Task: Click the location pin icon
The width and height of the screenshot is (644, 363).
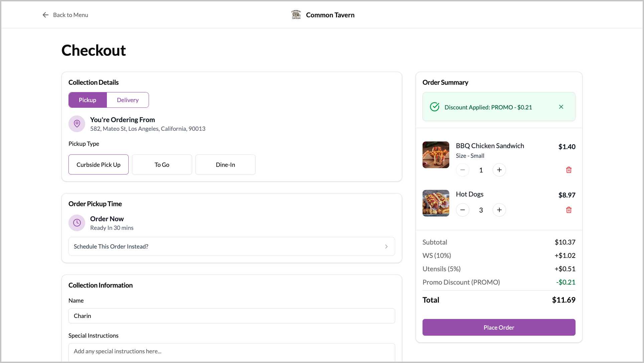Action: (x=77, y=124)
